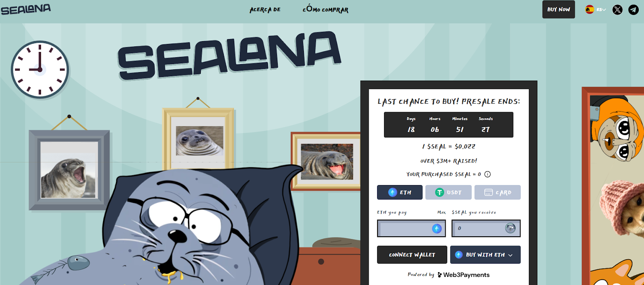This screenshot has width=644, height=285.
Task: Select CARD payment option
Action: (497, 192)
